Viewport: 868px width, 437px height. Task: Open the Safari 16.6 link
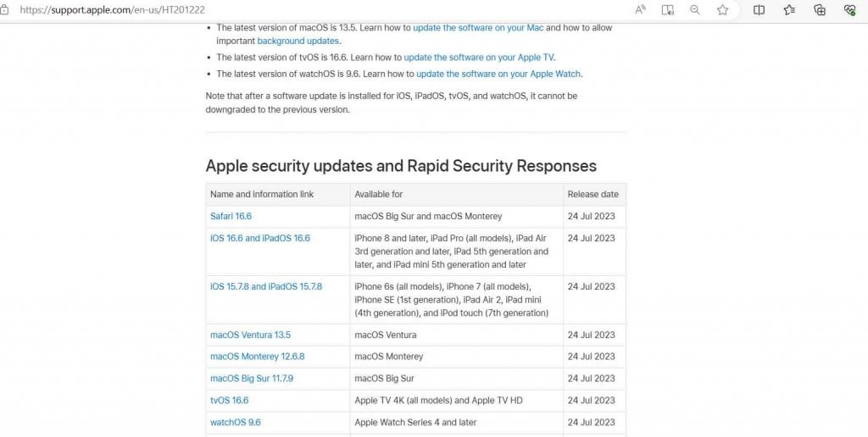point(231,216)
